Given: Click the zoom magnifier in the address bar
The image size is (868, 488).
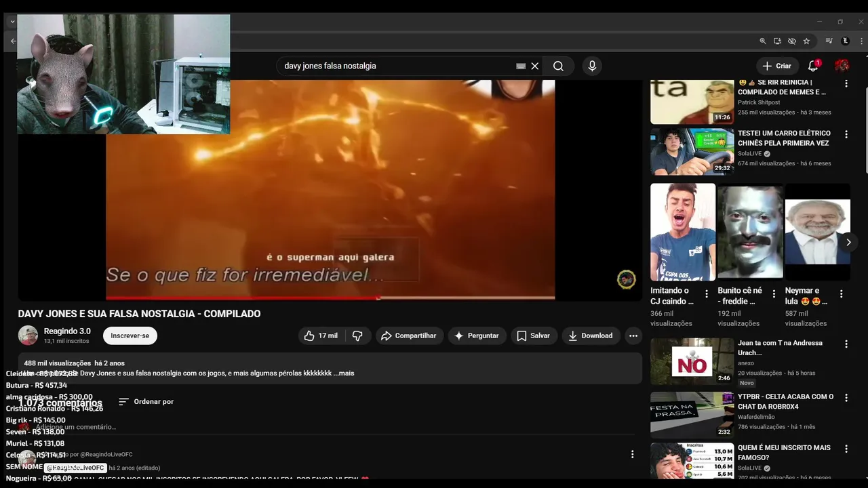Looking at the screenshot, I should coord(763,41).
